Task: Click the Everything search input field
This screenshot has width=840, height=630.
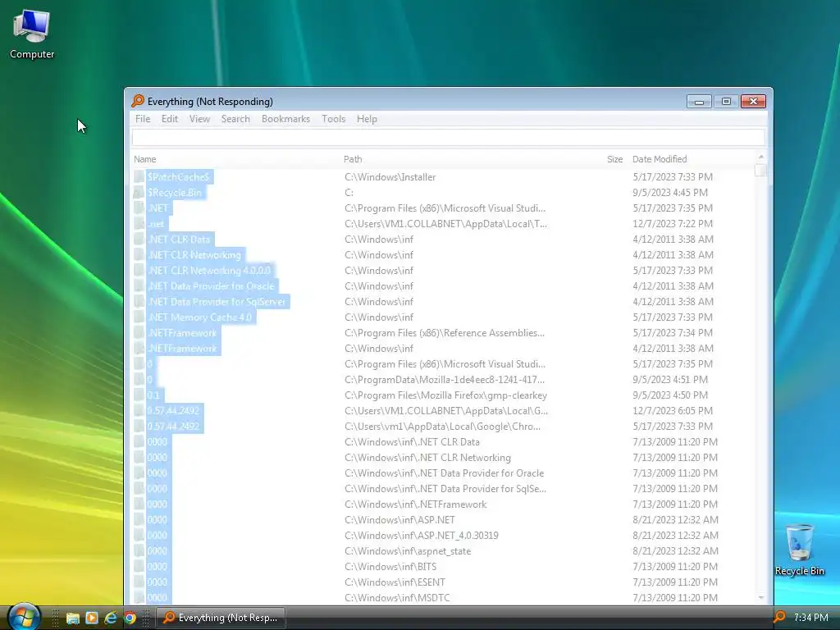Action: click(449, 138)
